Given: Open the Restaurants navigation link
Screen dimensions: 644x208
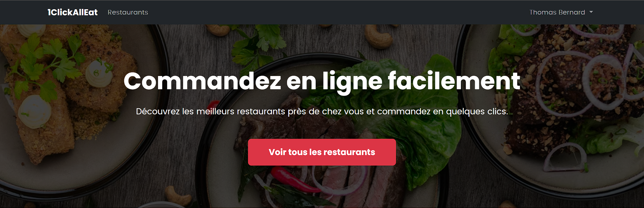Looking at the screenshot, I should (128, 12).
